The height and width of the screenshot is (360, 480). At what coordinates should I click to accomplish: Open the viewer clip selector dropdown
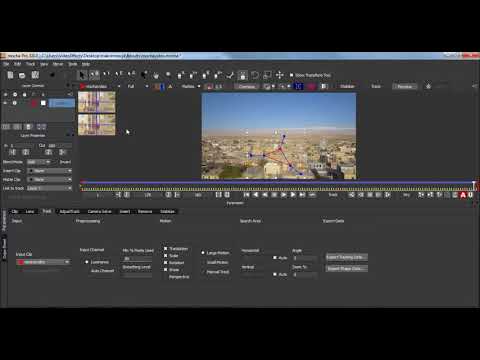(x=100, y=87)
